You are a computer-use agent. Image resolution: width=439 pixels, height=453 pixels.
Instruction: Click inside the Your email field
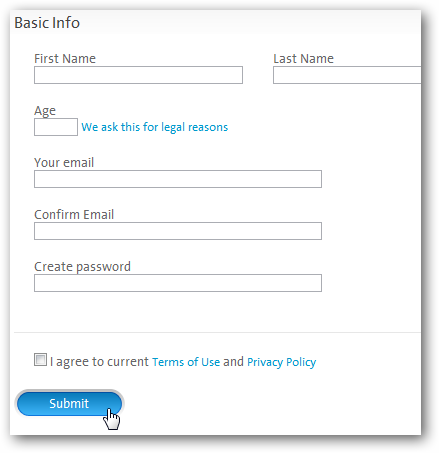(178, 179)
